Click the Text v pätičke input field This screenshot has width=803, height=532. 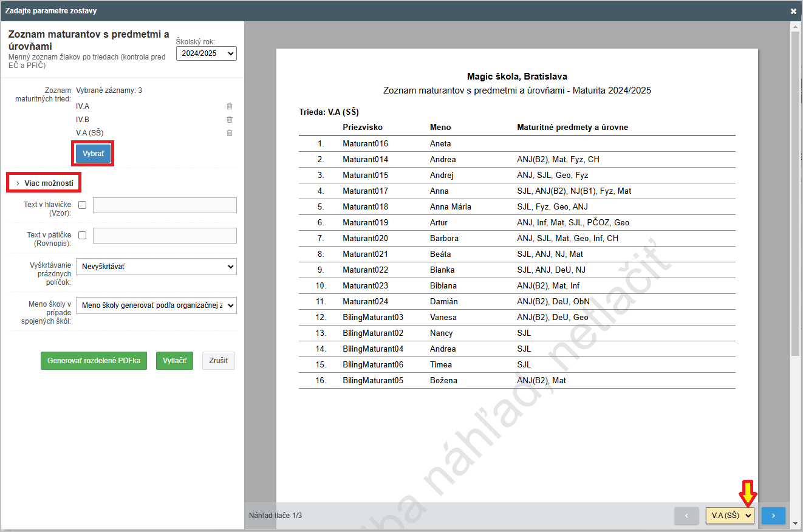pyautogui.click(x=165, y=236)
